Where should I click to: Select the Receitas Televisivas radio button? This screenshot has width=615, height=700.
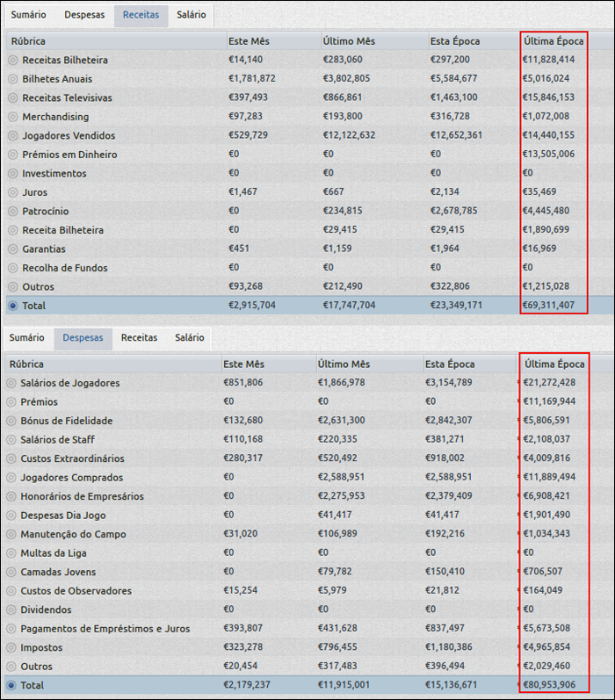[x=12, y=97]
